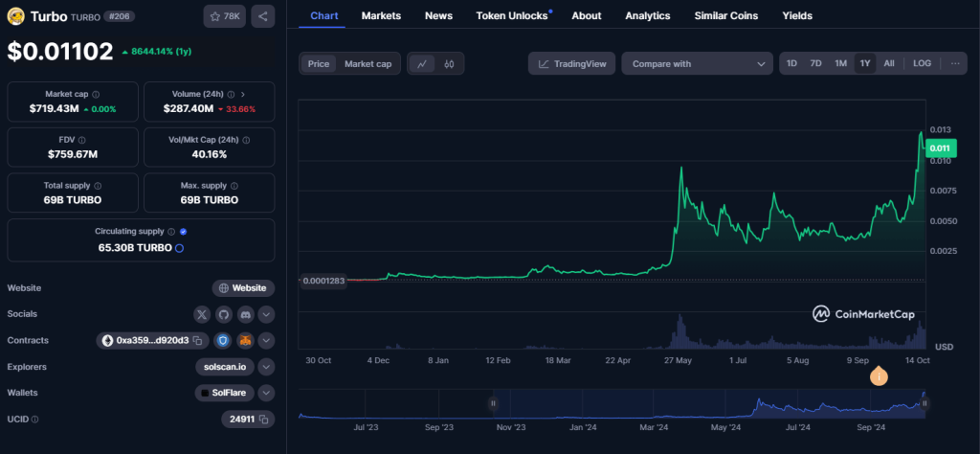Toggle chart to Market cap mode
This screenshot has width=980, height=454.
368,64
